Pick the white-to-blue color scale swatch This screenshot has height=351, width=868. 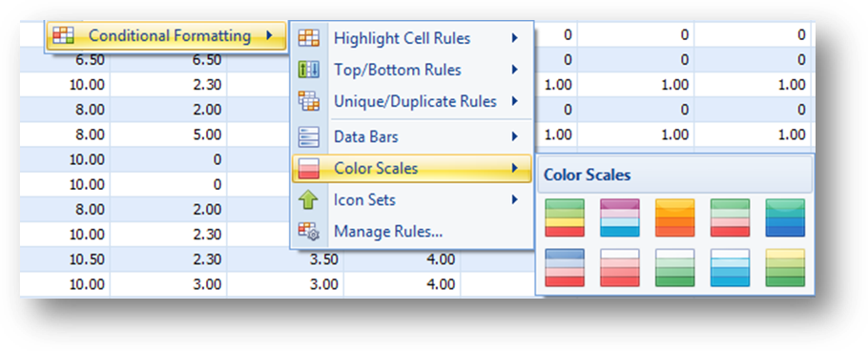tap(730, 268)
